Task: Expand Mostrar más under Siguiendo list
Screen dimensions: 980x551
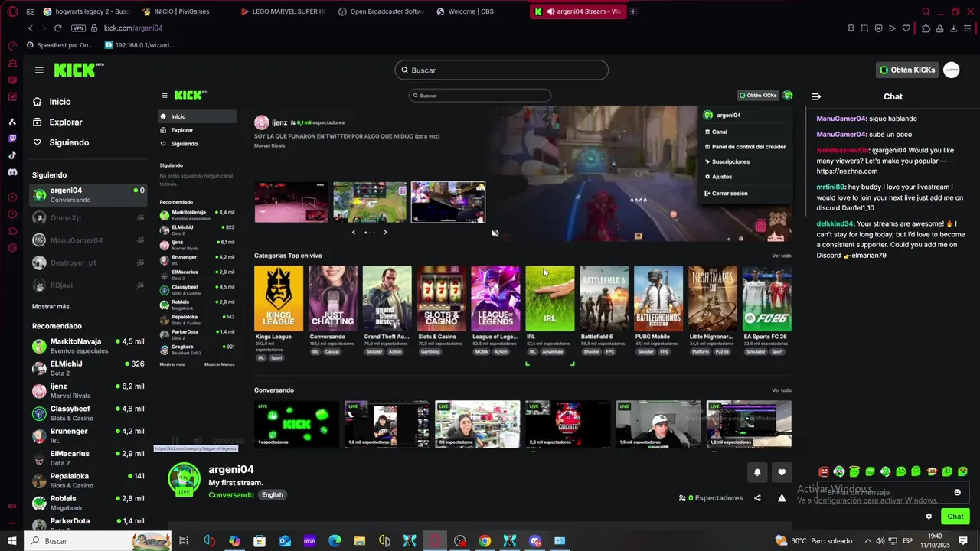Action: click(51, 306)
